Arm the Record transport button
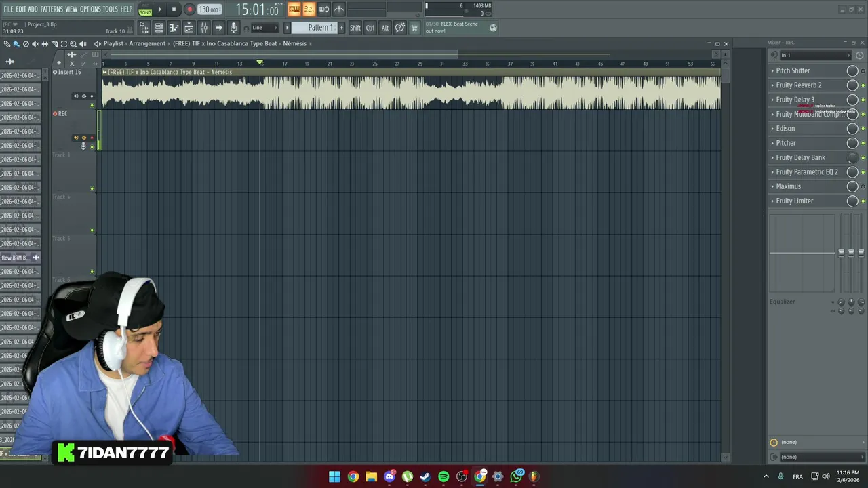This screenshot has width=868, height=488. [x=189, y=9]
